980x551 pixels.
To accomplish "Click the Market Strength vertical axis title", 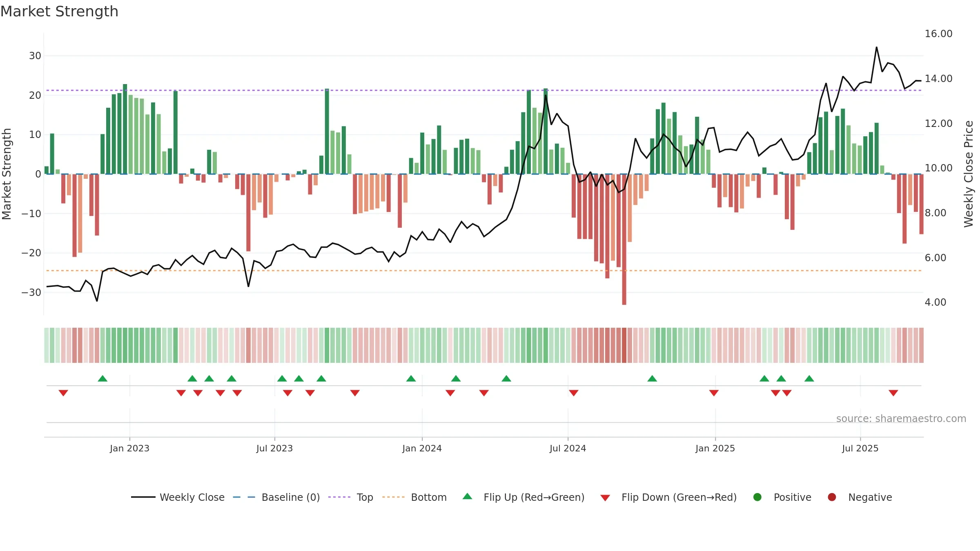I will 7,174.
